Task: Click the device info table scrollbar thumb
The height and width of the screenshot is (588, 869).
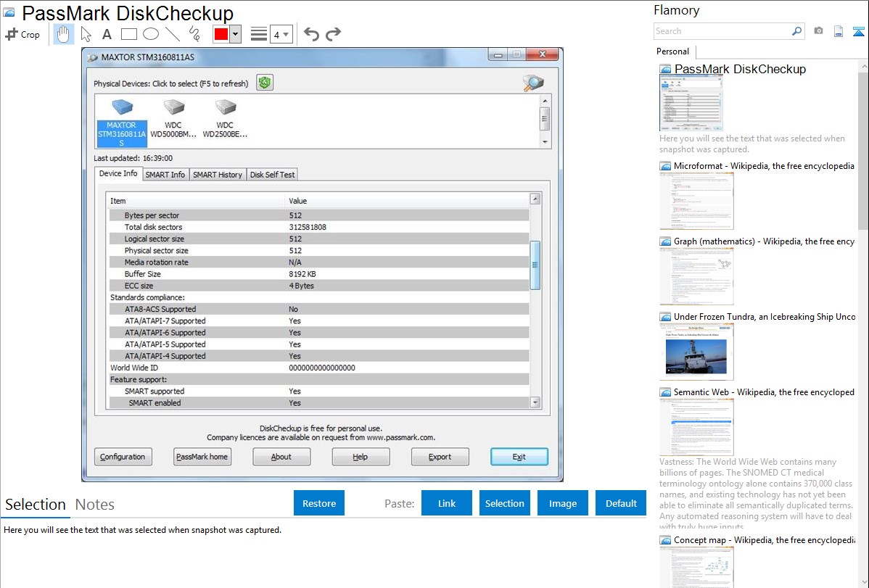Action: 535,265
